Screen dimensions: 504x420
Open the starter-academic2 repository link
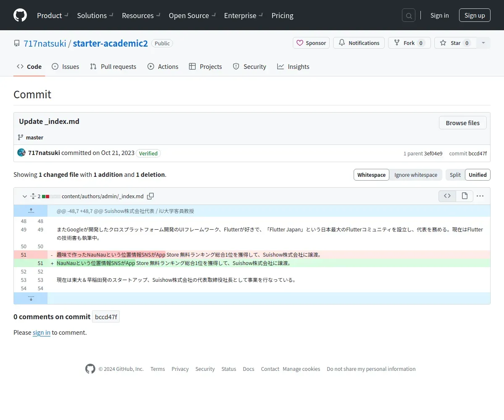110,43
